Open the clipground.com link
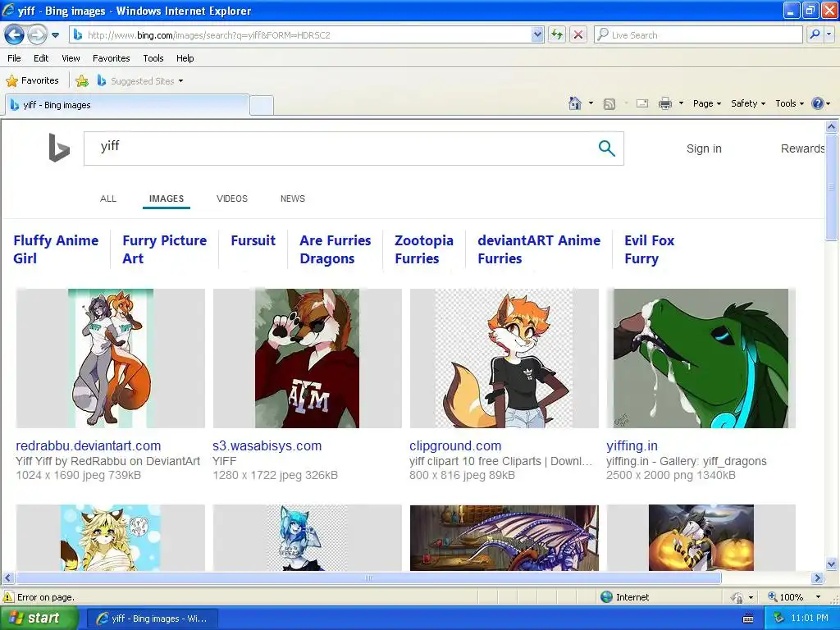Image resolution: width=840 pixels, height=630 pixels. pyautogui.click(x=455, y=445)
